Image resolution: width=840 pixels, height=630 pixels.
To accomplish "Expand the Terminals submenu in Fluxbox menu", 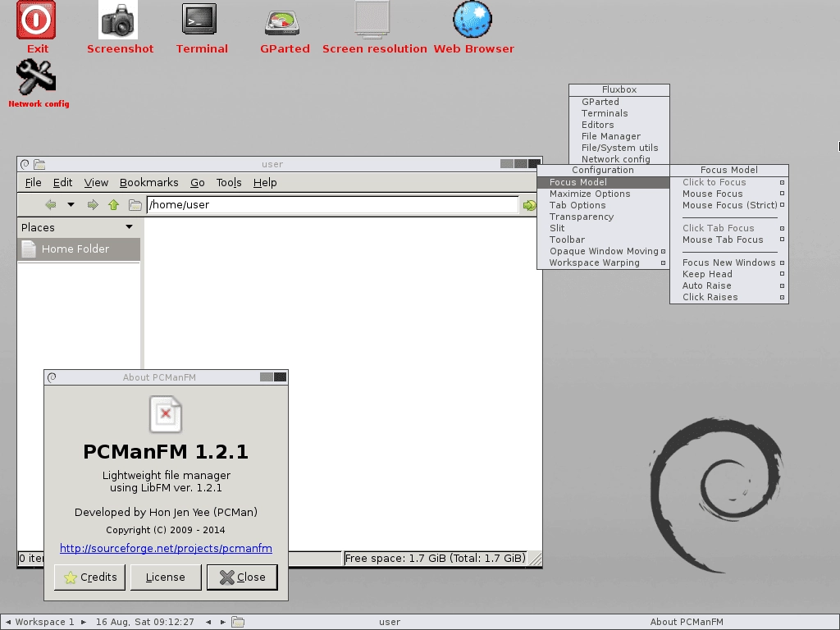I will [x=619, y=113].
